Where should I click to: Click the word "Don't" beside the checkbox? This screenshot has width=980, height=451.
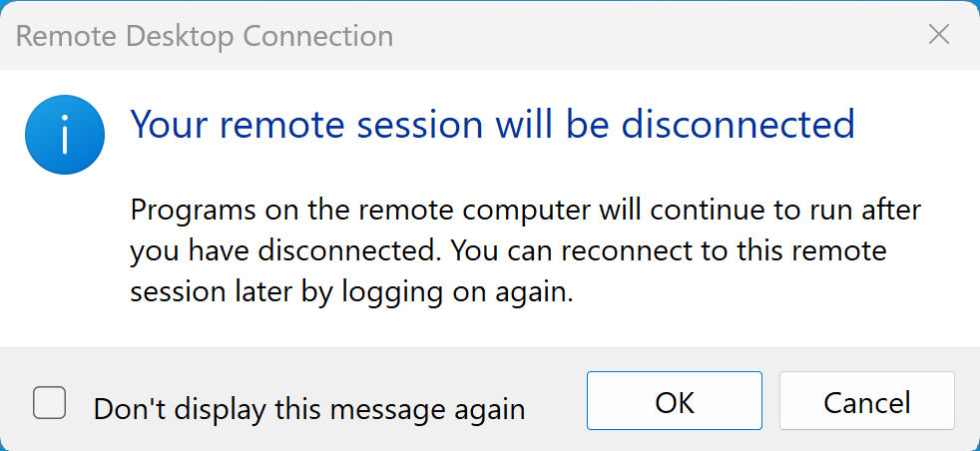(x=125, y=408)
